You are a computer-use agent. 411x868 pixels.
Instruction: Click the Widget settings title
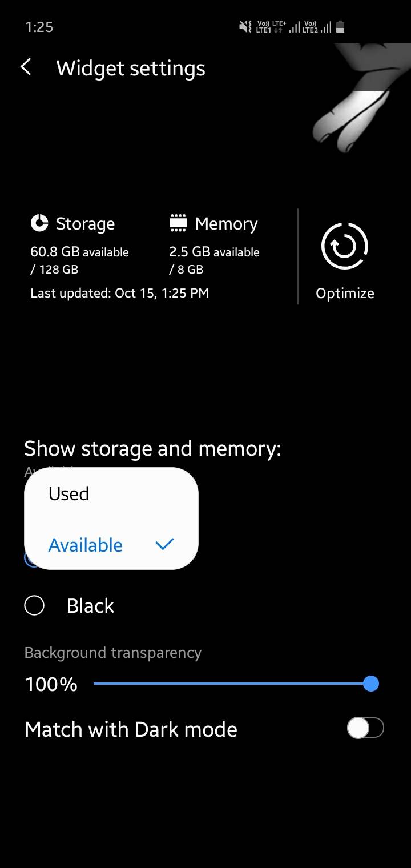tap(130, 68)
